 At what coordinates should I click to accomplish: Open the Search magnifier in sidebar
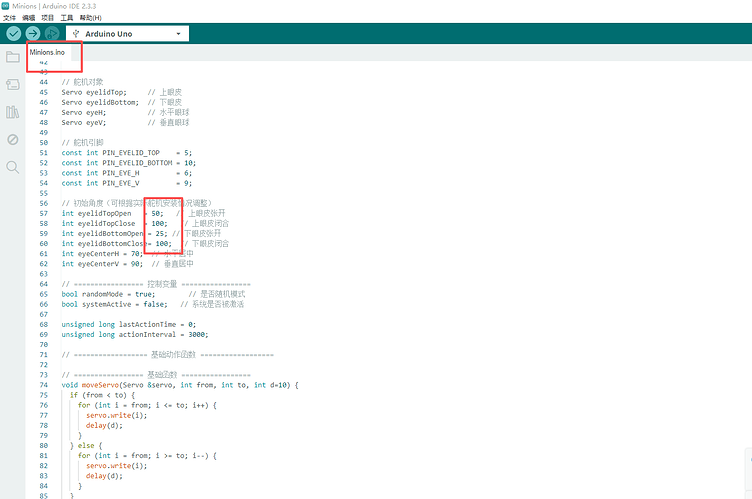(x=13, y=167)
